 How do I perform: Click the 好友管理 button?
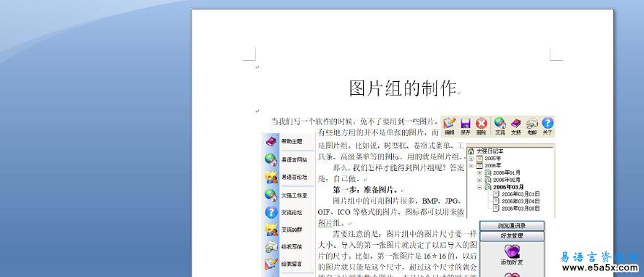[x=512, y=236]
